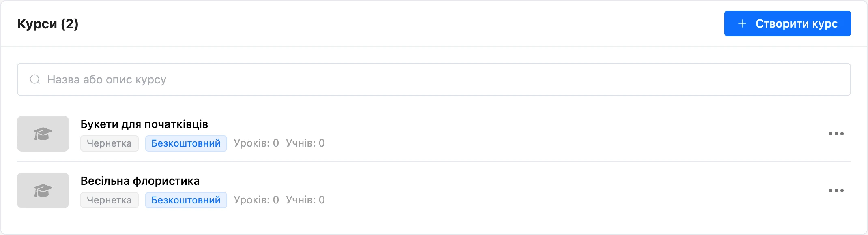Click Безкоштовний tag on Весільна флористика

click(x=186, y=200)
